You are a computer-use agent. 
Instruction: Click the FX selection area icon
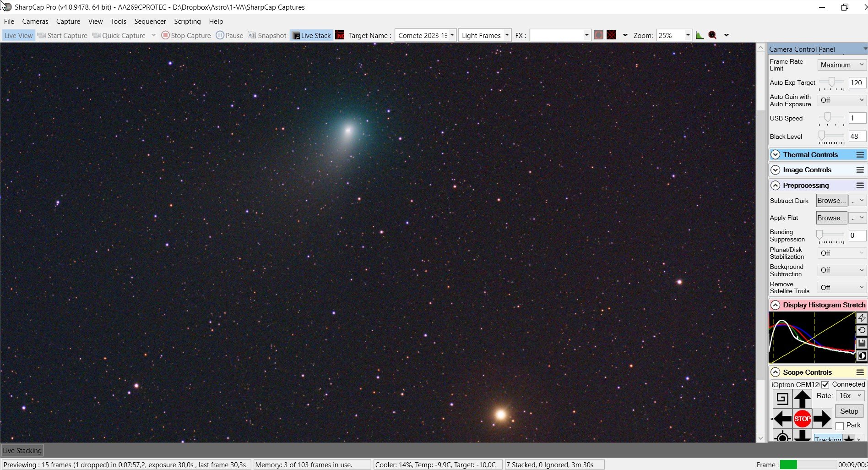pos(598,35)
